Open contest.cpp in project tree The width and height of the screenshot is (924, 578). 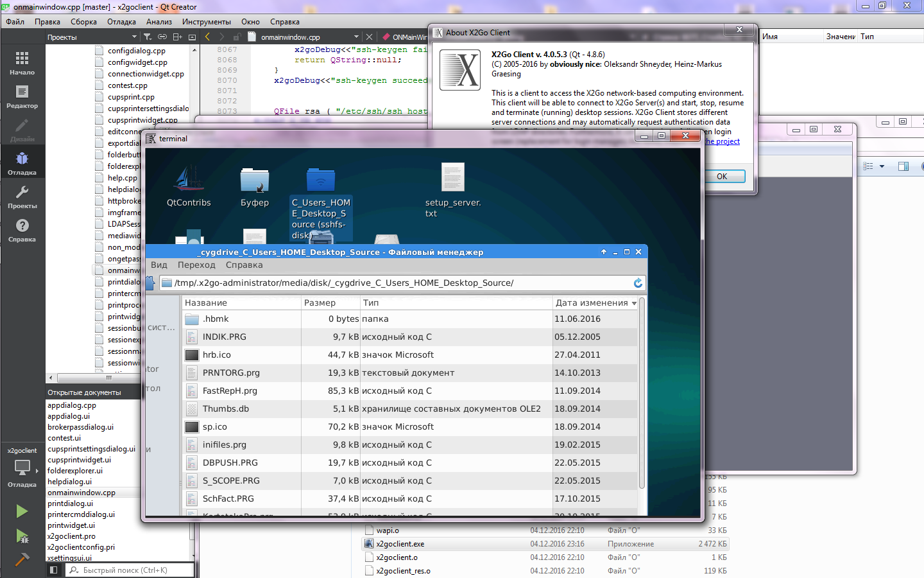128,85
